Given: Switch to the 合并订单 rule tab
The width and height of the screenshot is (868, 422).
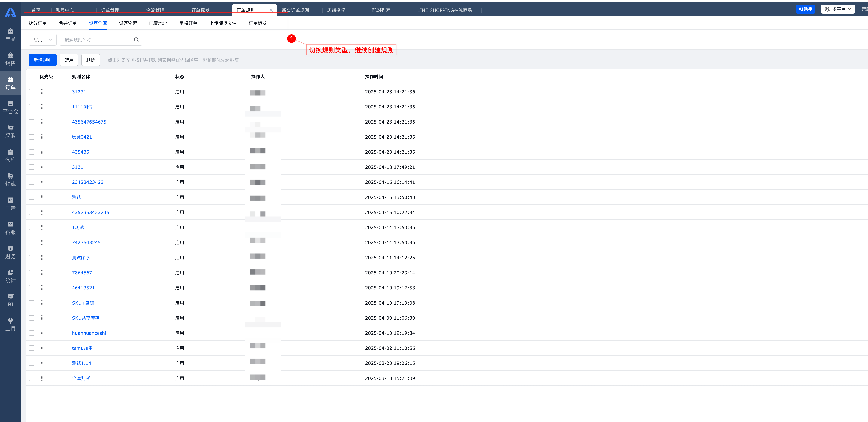Looking at the screenshot, I should (x=68, y=23).
